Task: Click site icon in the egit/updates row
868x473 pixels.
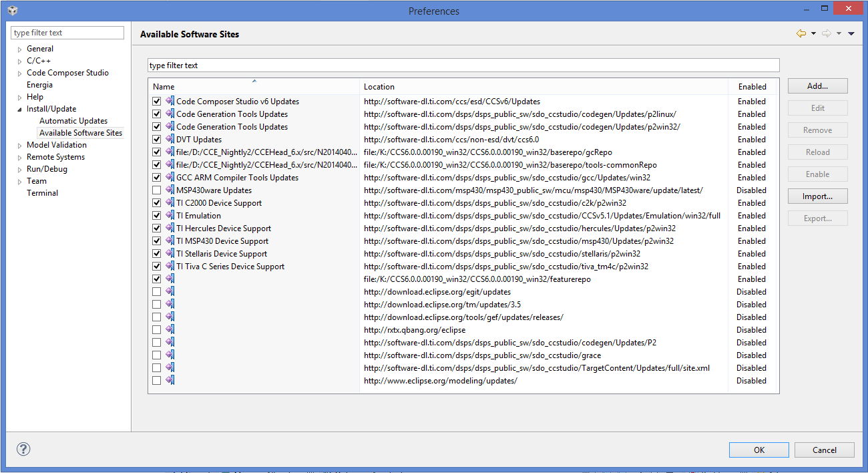Action: pyautogui.click(x=170, y=292)
